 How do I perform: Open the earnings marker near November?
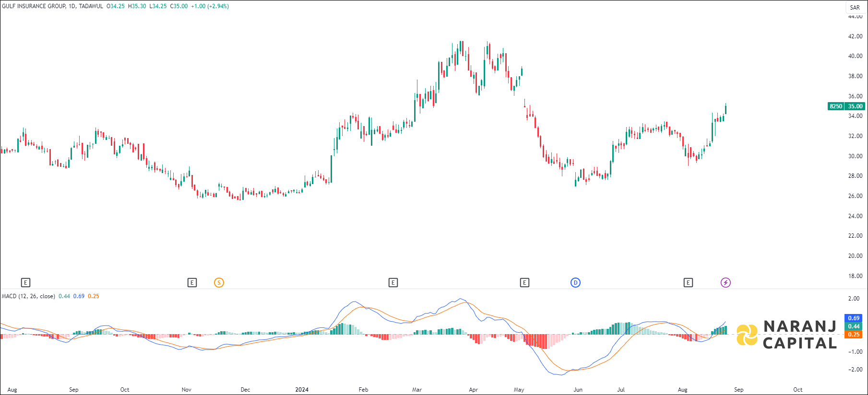coord(192,283)
